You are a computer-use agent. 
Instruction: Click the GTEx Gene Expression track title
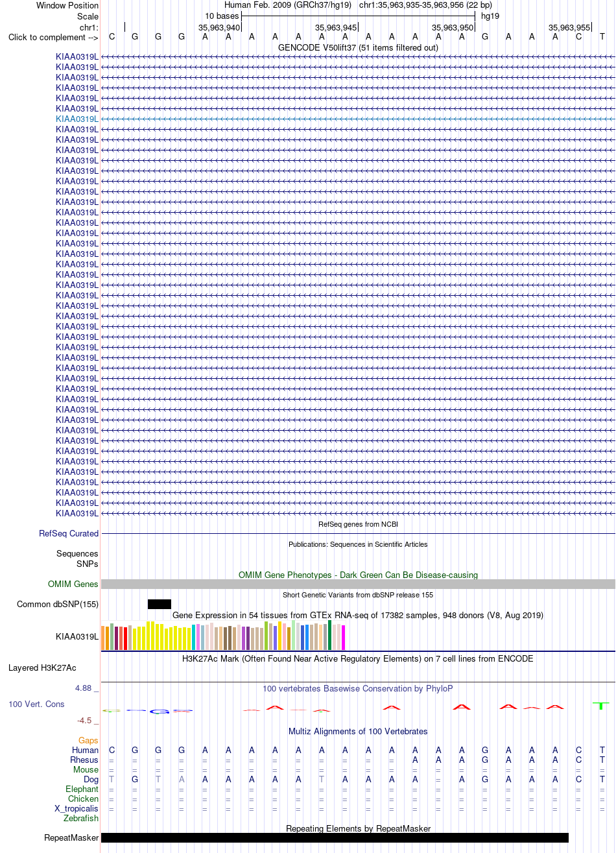[358, 615]
